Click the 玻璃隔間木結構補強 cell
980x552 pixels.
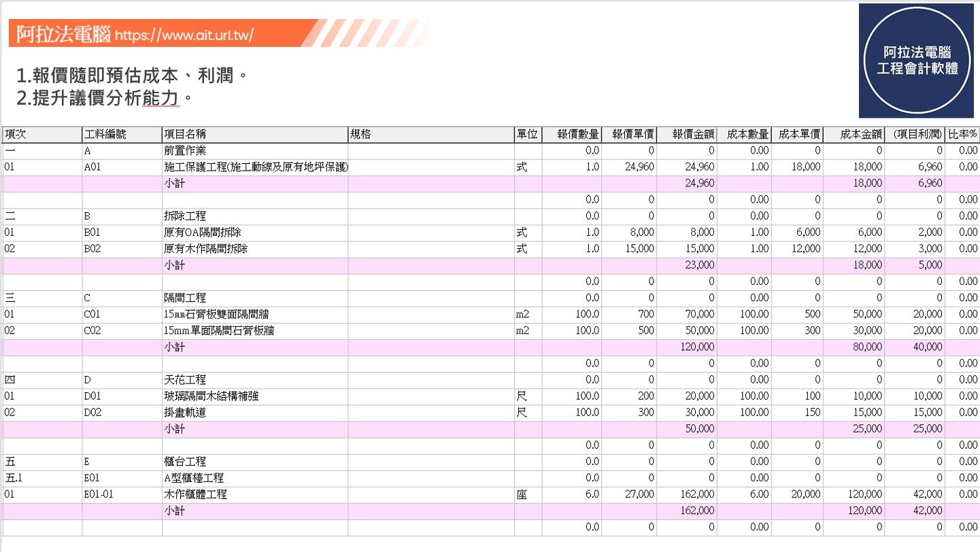click(x=255, y=396)
